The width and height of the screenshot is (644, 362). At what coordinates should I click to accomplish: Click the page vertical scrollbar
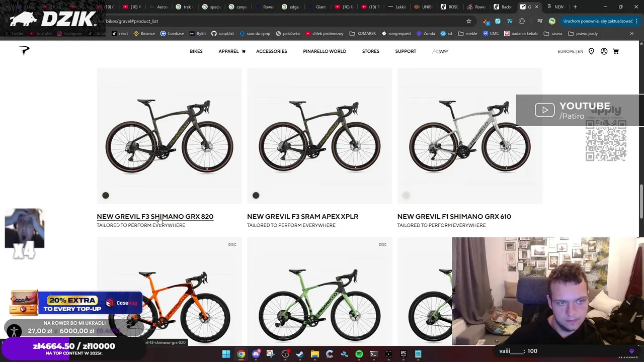tap(641, 201)
